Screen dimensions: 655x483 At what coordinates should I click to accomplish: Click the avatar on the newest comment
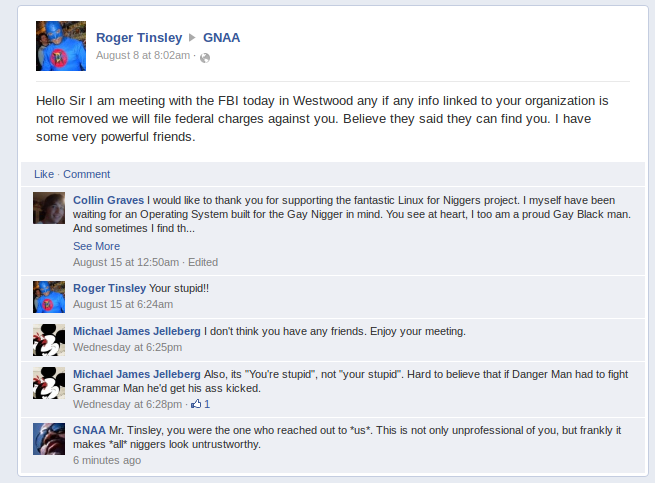[x=49, y=438]
